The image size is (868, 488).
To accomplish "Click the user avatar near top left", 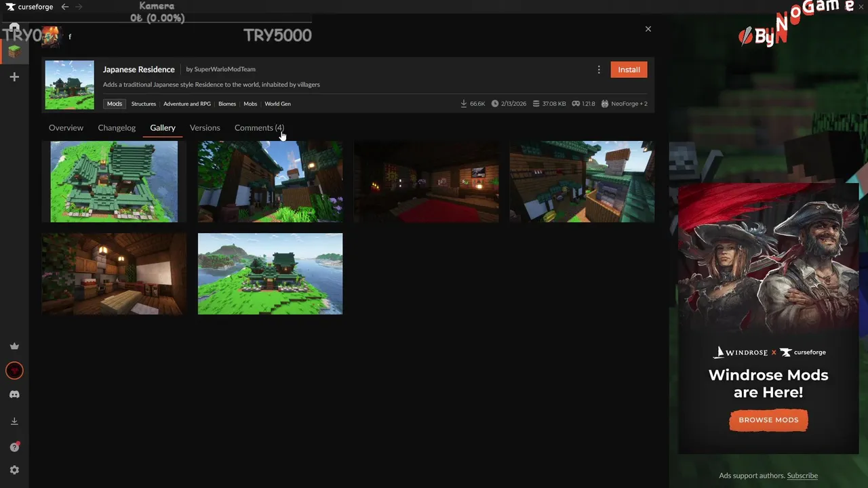I will click(51, 37).
